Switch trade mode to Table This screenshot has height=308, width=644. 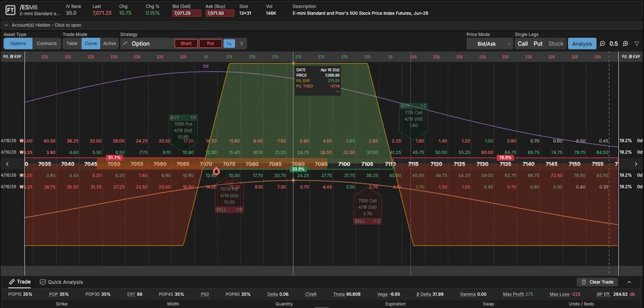(72, 44)
